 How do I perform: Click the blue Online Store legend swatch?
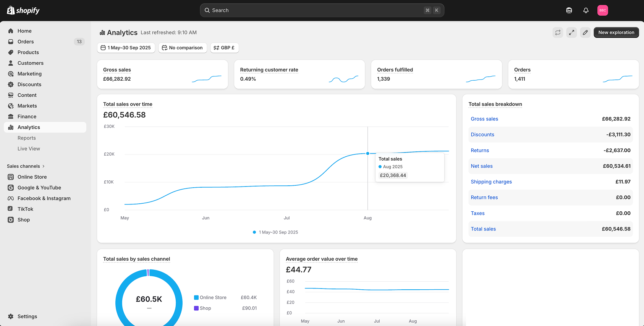(196, 297)
